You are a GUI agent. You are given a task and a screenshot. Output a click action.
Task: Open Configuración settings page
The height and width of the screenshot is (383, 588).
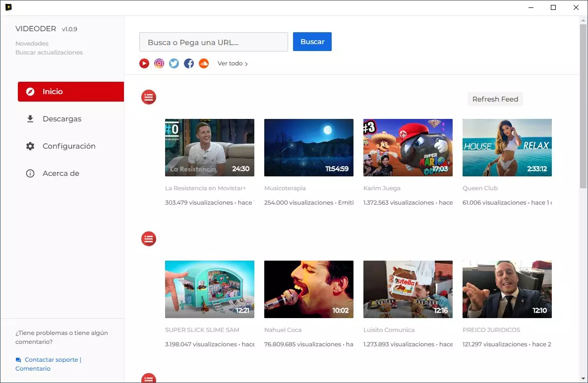tap(69, 146)
